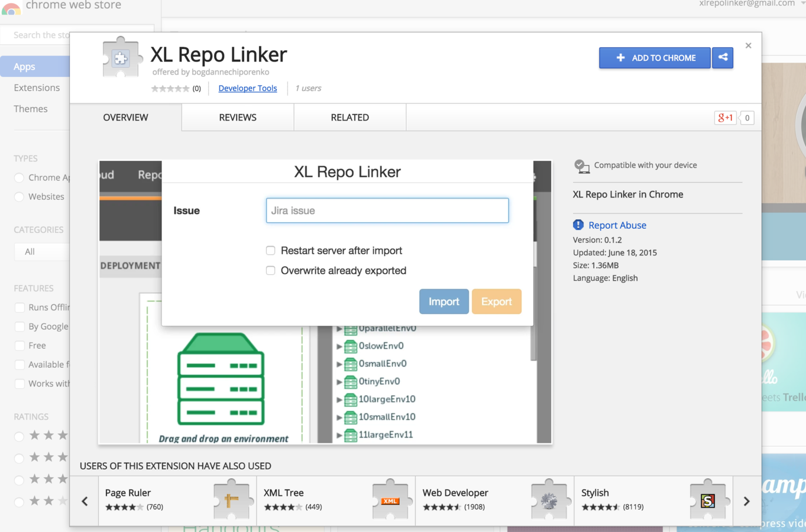Click the green server environment illustration
The image size is (806, 532).
(221, 378)
